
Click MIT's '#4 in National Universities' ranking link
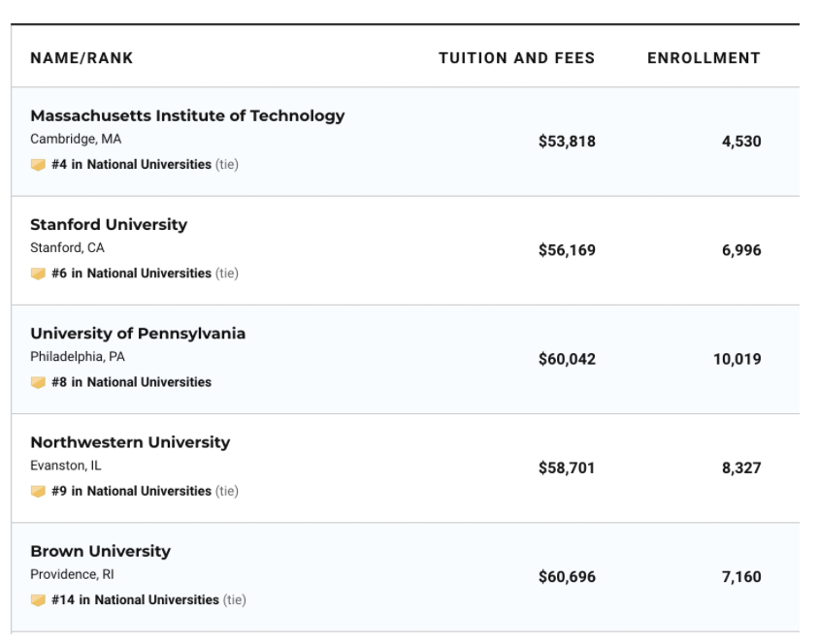pos(131,165)
